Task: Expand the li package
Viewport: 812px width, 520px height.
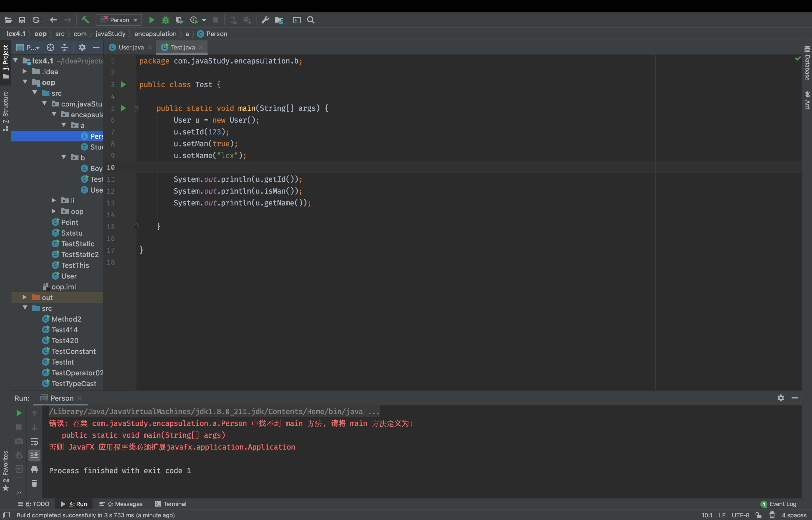Action: coord(53,200)
